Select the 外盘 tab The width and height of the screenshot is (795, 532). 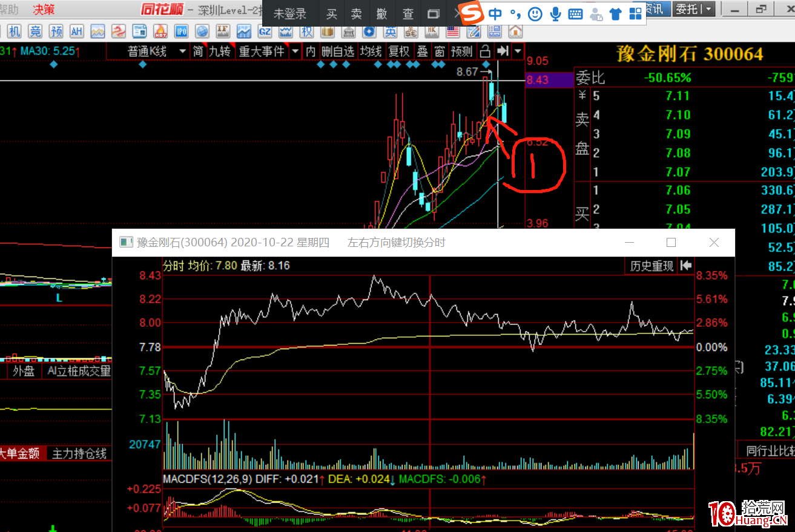coord(24,371)
